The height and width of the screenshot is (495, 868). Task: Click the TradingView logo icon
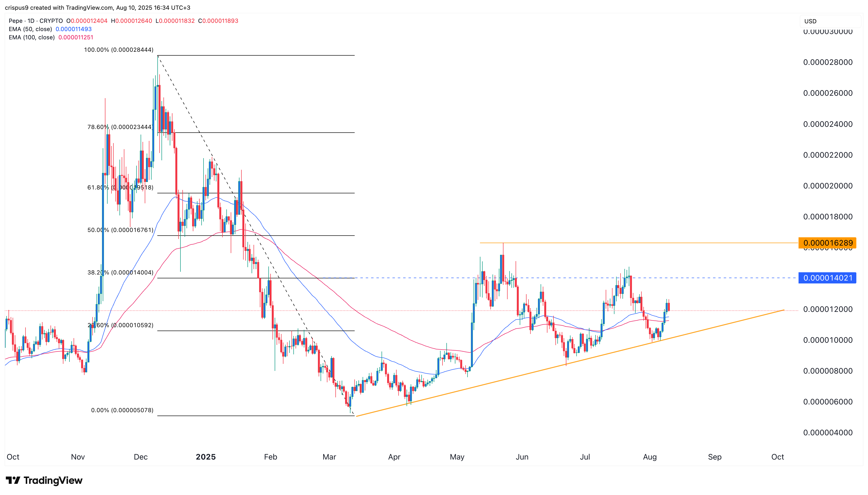(13, 480)
